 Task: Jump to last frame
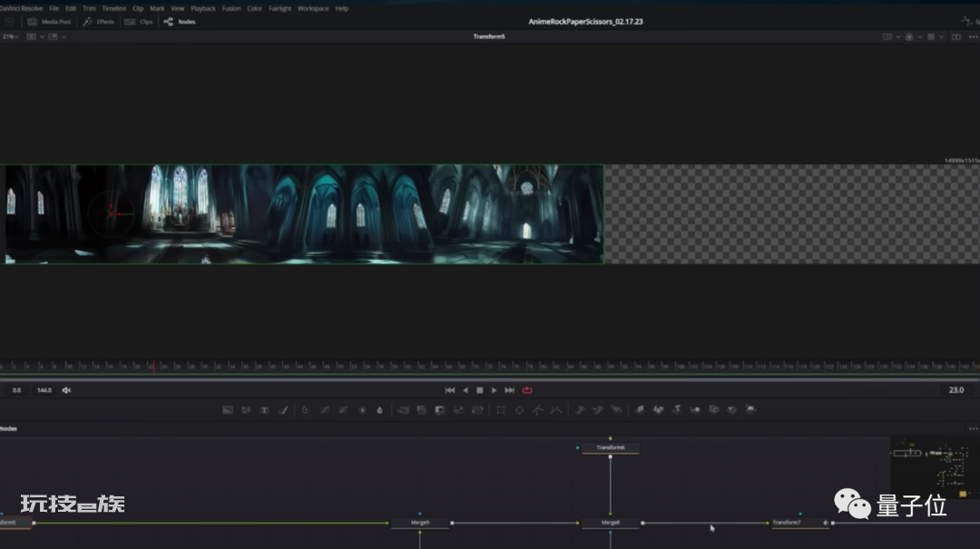click(x=510, y=390)
